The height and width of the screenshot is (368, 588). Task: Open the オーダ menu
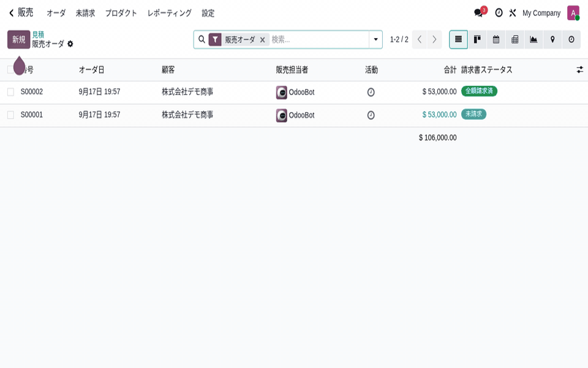pos(56,13)
